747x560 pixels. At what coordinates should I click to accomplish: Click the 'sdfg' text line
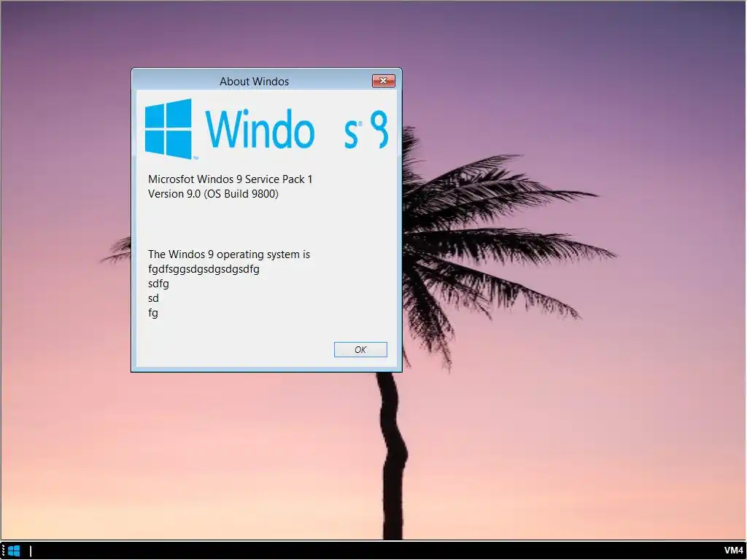point(158,284)
